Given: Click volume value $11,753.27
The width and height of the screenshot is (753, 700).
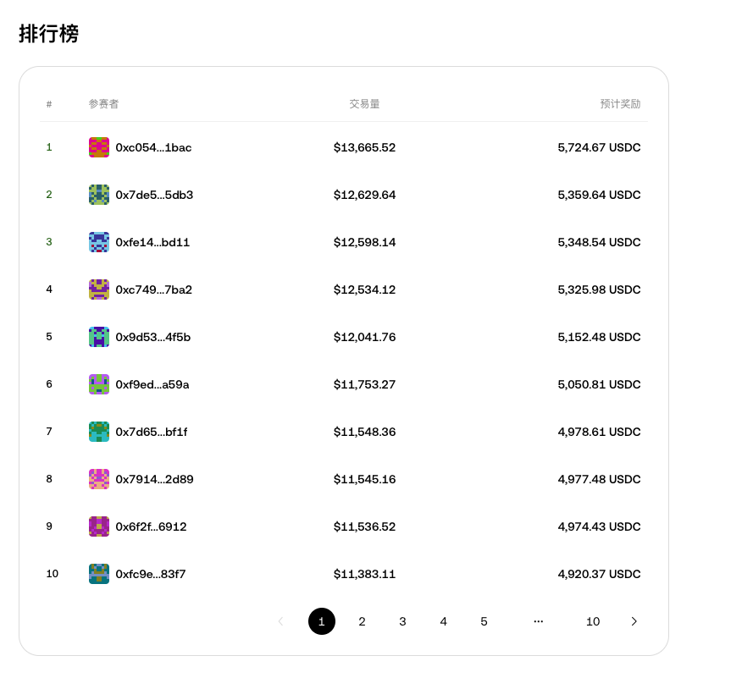Looking at the screenshot, I should 364,384.
